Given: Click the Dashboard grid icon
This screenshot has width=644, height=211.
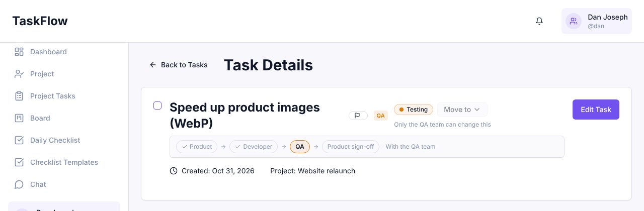Looking at the screenshot, I should 19,52.
